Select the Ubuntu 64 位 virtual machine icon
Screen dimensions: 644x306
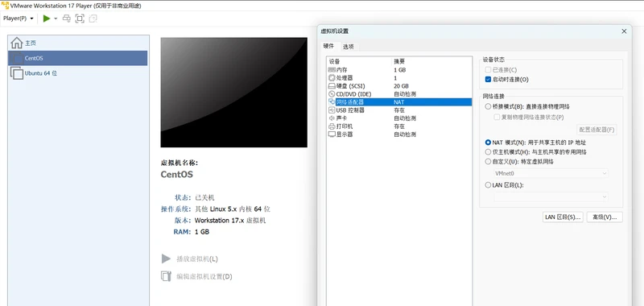point(16,73)
